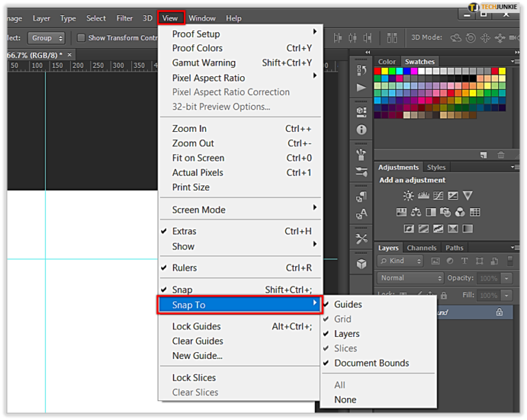Screen dimensions: 527x420
Task: Switch to the Color tab
Action: (x=387, y=62)
